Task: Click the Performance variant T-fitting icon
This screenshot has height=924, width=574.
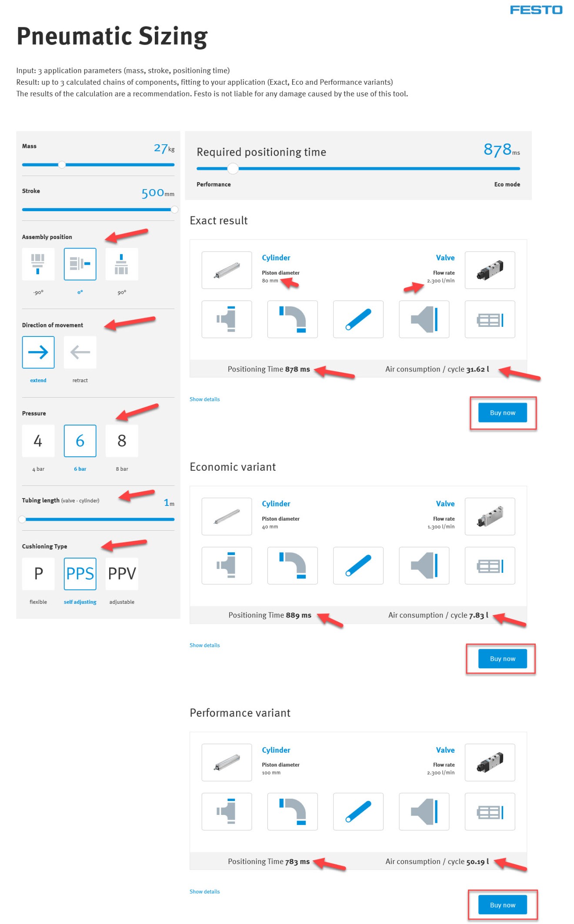Action: (227, 811)
